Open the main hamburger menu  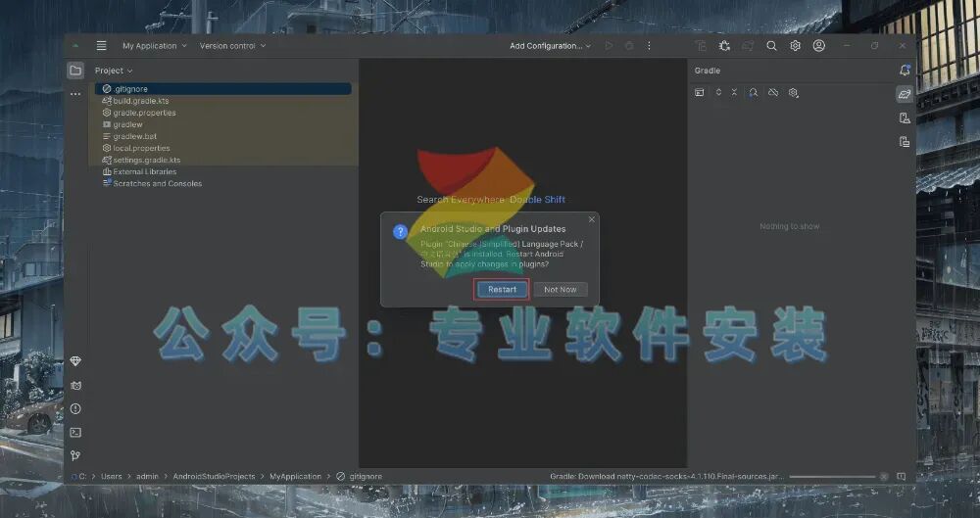click(101, 46)
